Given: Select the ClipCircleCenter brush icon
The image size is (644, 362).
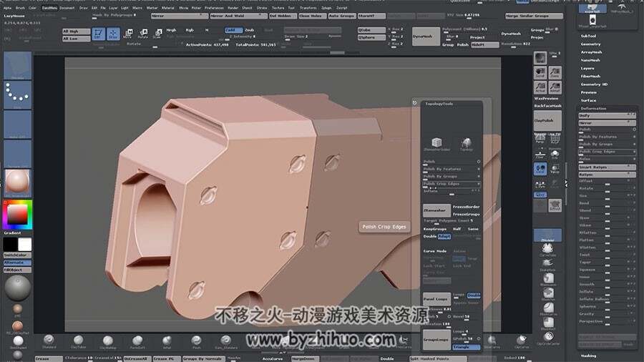Looking at the screenshot, I should coord(548,338).
